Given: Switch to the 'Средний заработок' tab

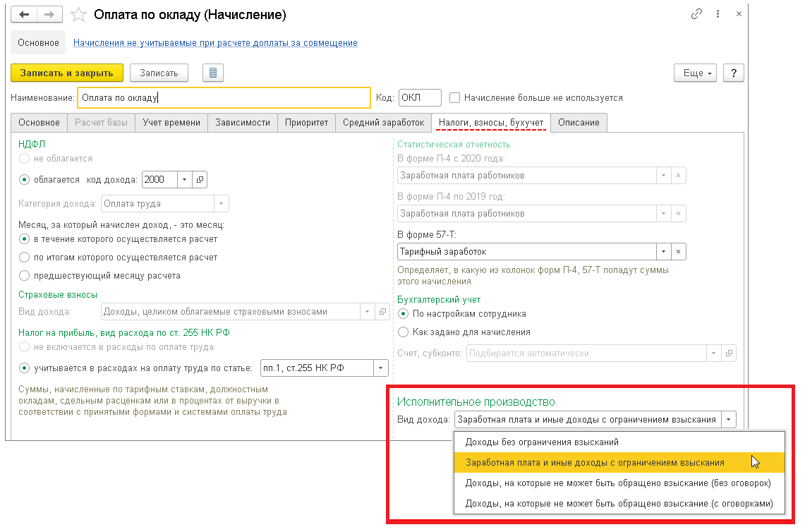Looking at the screenshot, I should pos(383,123).
